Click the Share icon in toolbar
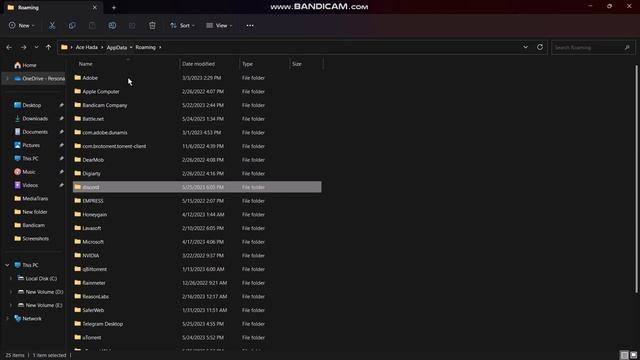The image size is (640, 360). click(132, 25)
